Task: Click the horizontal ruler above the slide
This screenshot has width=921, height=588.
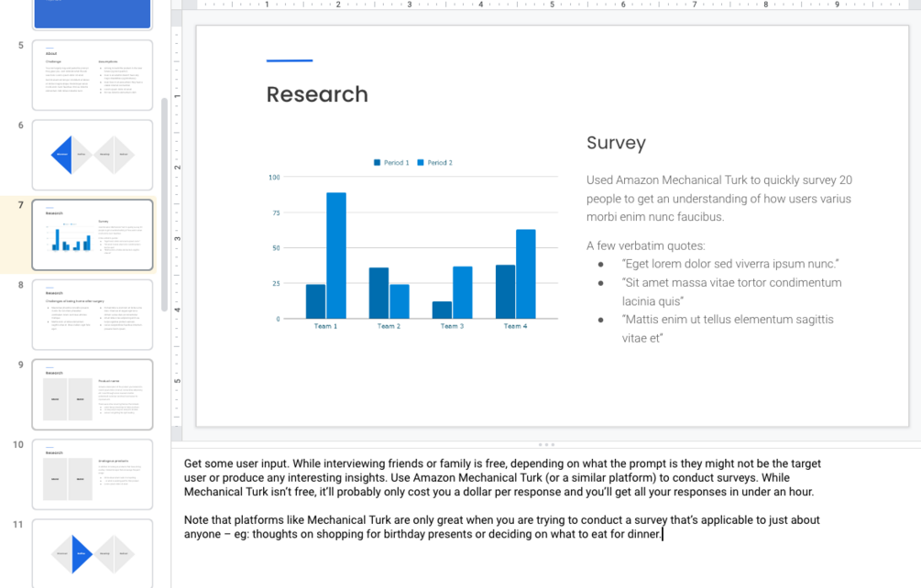Action: click(552, 5)
